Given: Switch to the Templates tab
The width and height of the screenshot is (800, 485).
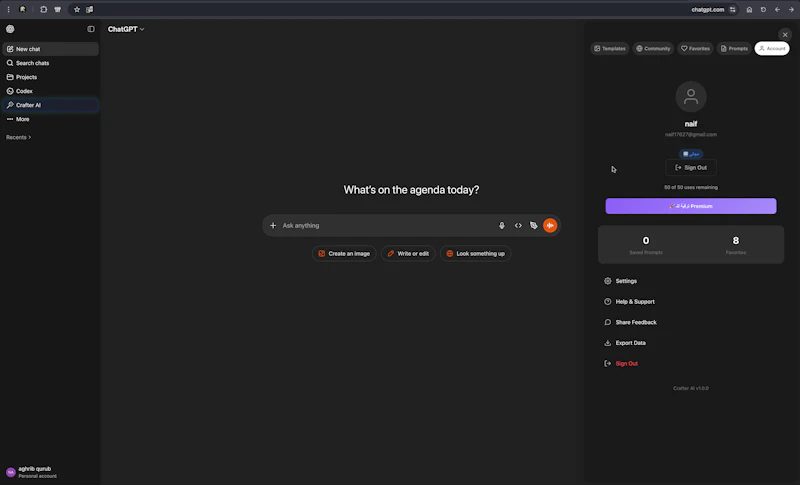Looking at the screenshot, I should [610, 48].
